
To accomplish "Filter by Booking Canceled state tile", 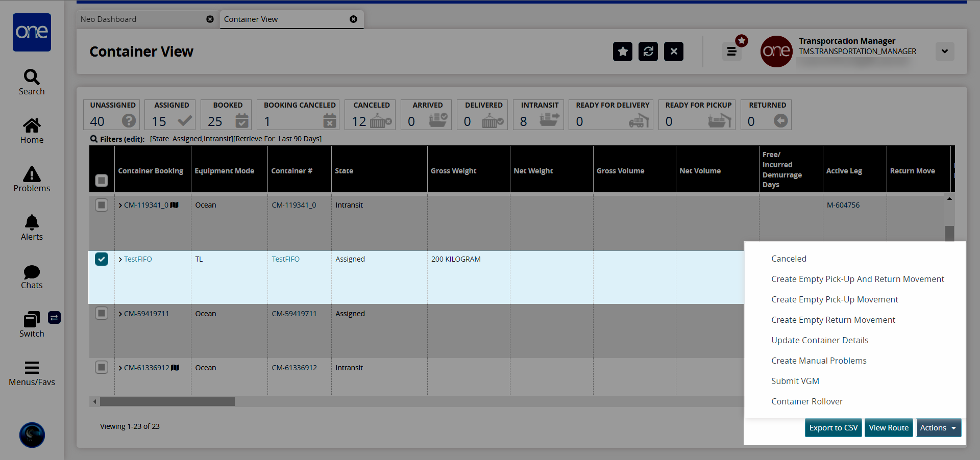I will pyautogui.click(x=299, y=115).
